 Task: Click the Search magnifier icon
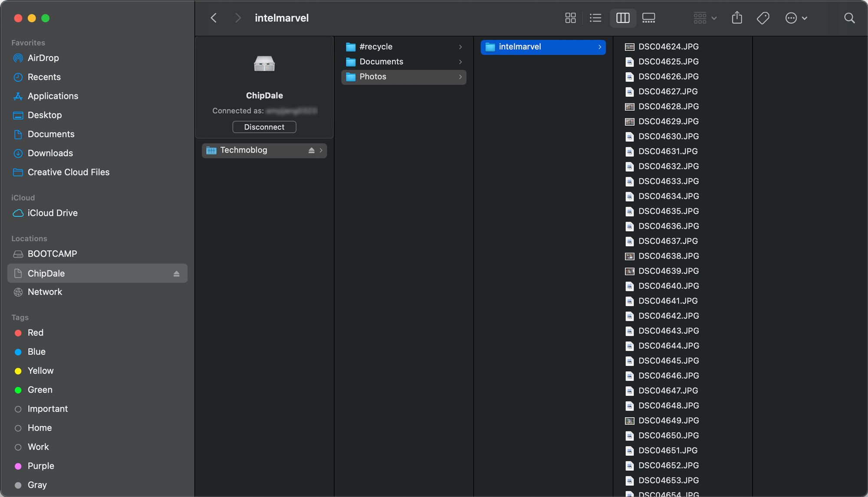coord(849,18)
